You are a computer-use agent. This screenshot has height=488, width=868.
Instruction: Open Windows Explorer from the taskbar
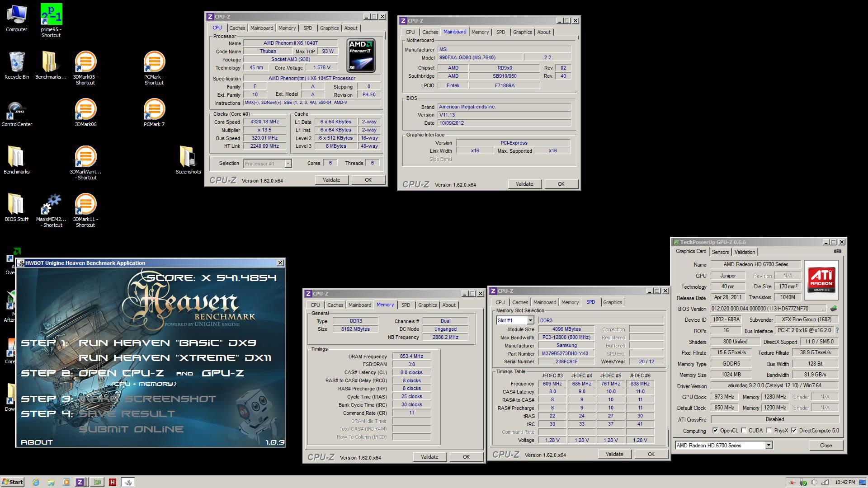point(51,482)
